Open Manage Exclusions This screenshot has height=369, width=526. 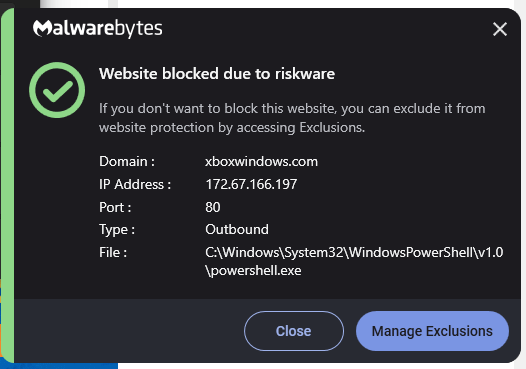432,331
